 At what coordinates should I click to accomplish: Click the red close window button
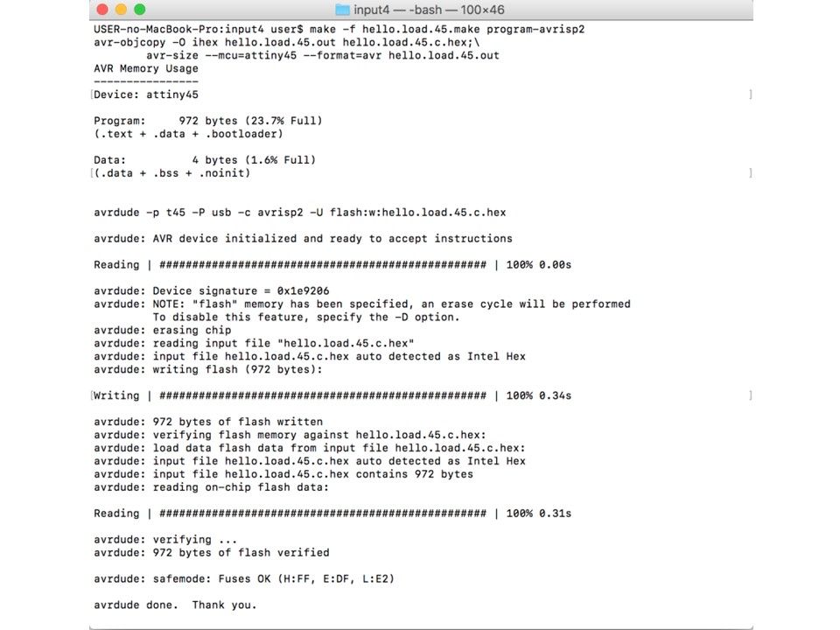point(102,9)
